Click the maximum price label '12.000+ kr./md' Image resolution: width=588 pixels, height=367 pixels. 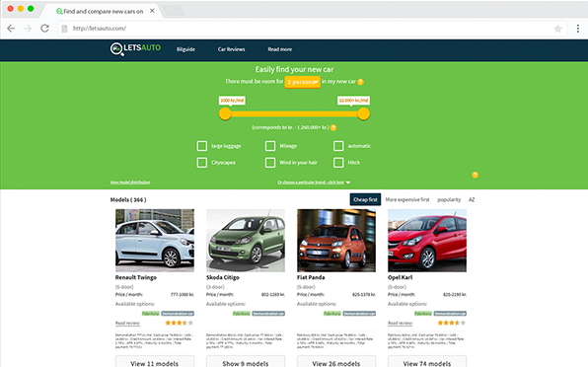click(x=353, y=100)
